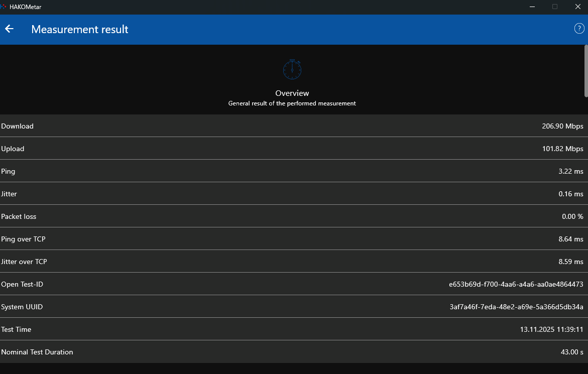Select the Nominal Test Duration label

click(x=37, y=352)
